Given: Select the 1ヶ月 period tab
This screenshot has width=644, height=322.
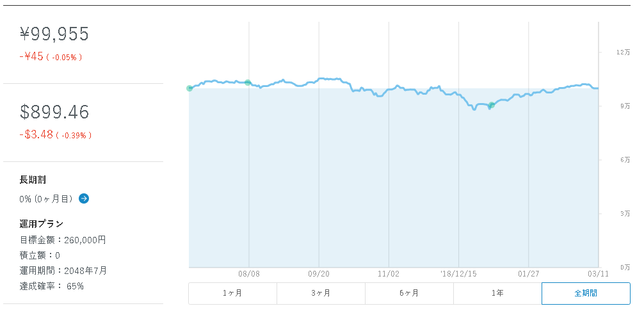Looking at the screenshot, I should coord(232,293).
